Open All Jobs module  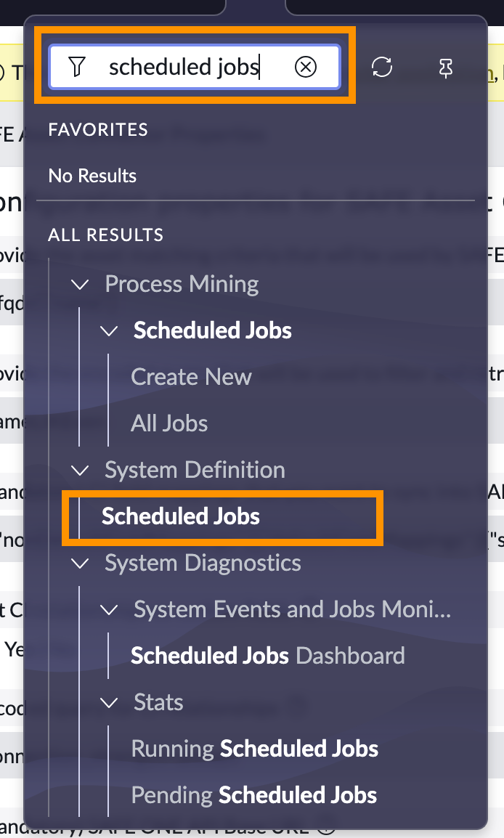click(169, 423)
